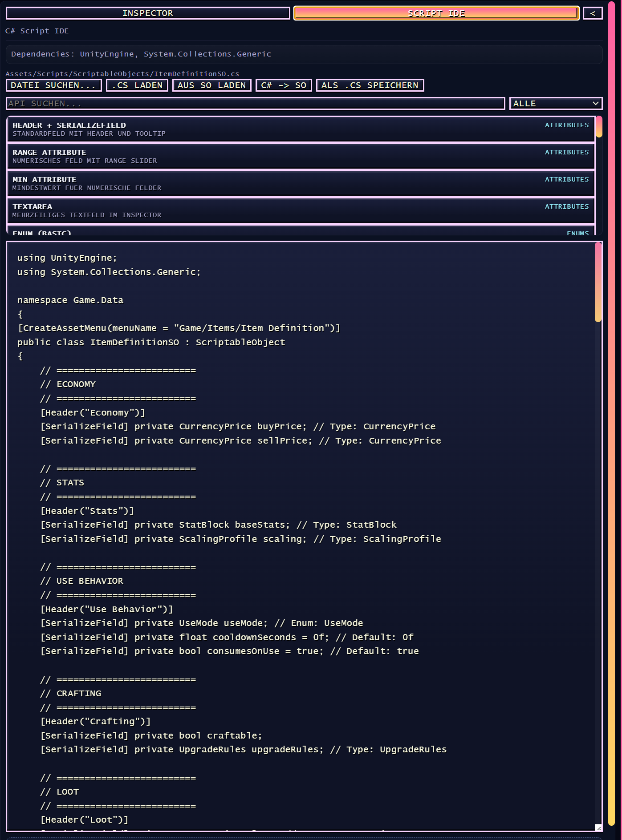Click the '// STATS' comment
The height and width of the screenshot is (840, 622).
[62, 483]
